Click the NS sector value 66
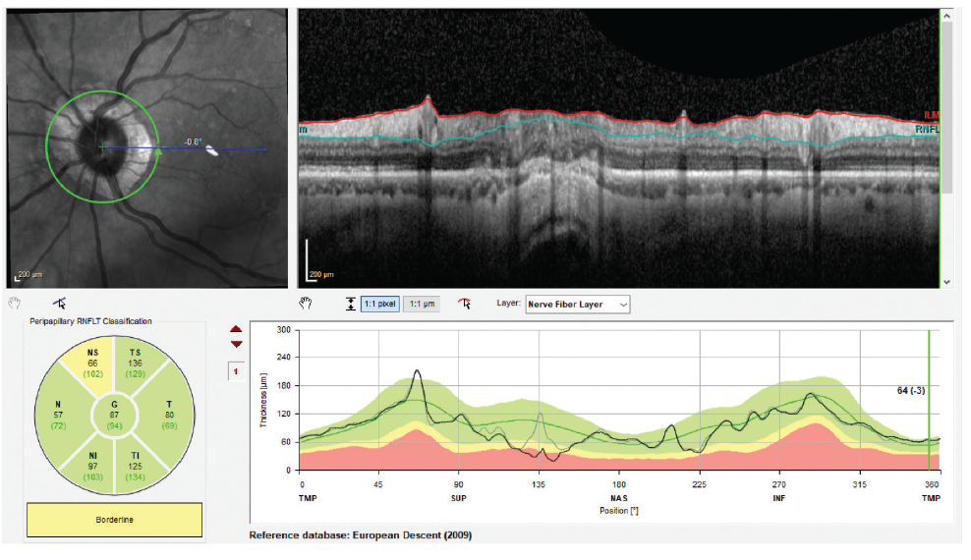This screenshot has width=971, height=560. 93,364
